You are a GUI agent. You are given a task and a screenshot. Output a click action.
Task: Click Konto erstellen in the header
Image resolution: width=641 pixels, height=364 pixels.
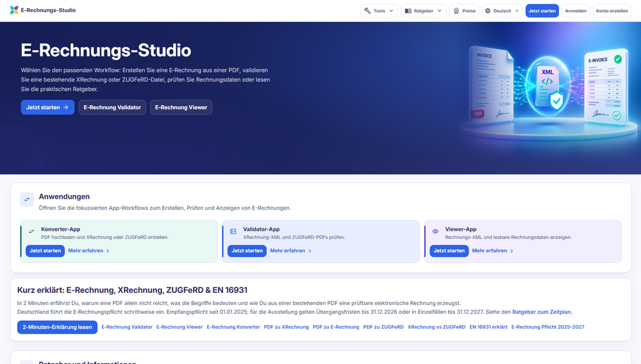click(612, 11)
